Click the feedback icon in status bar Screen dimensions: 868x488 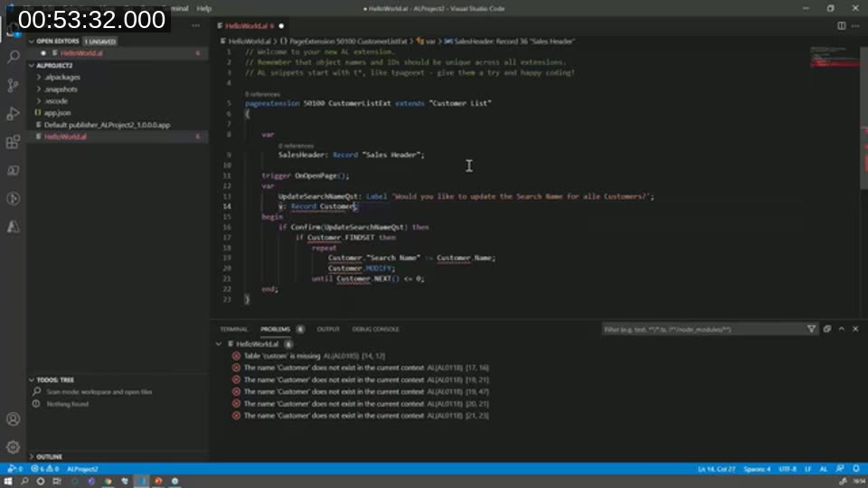(x=840, y=469)
